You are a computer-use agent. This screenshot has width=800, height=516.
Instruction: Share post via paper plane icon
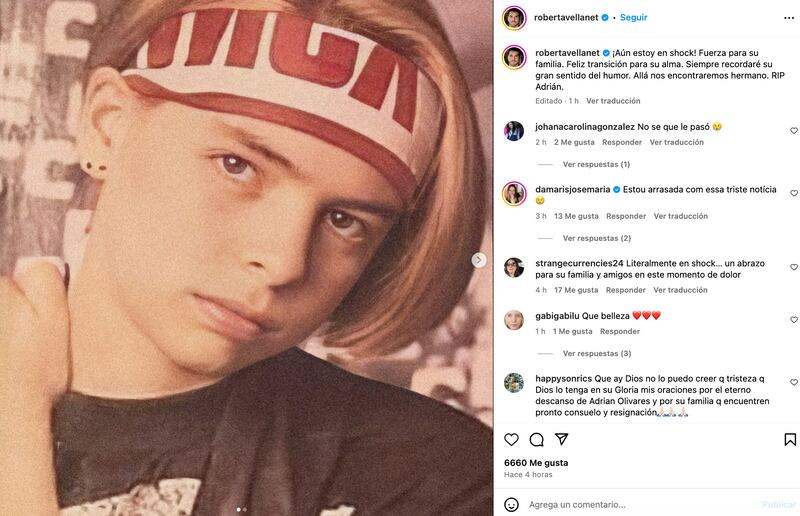561,439
